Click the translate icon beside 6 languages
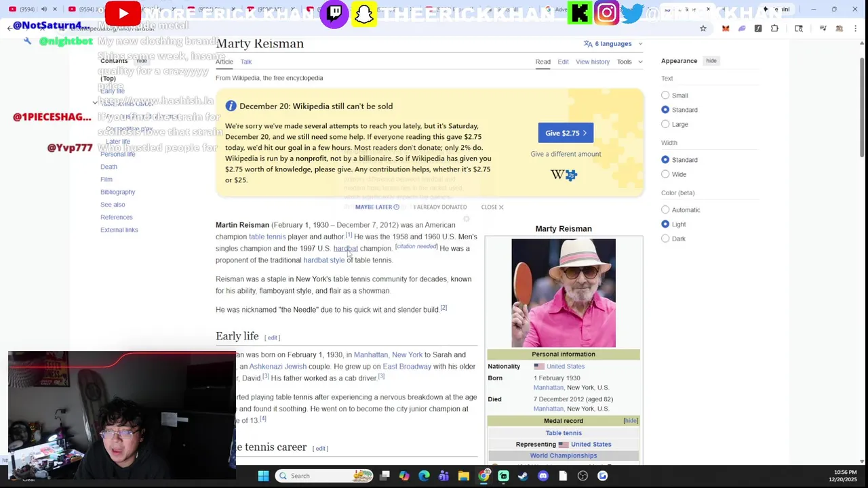 (588, 43)
